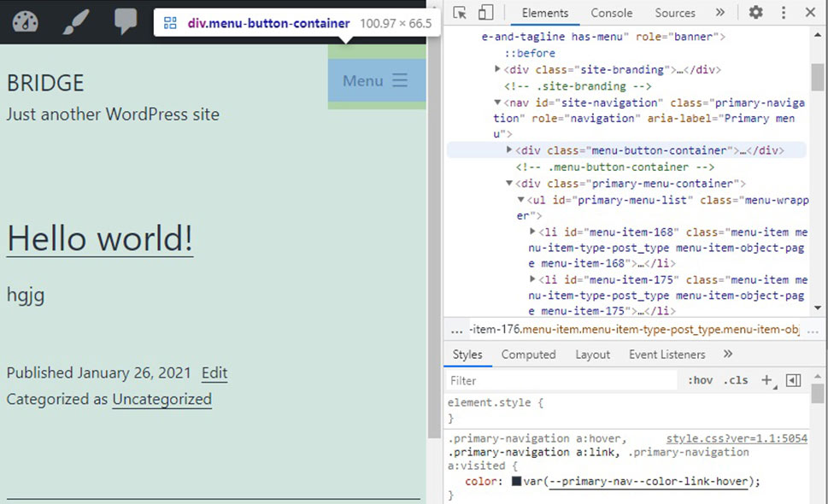Open the BRIDGE site title

point(45,83)
